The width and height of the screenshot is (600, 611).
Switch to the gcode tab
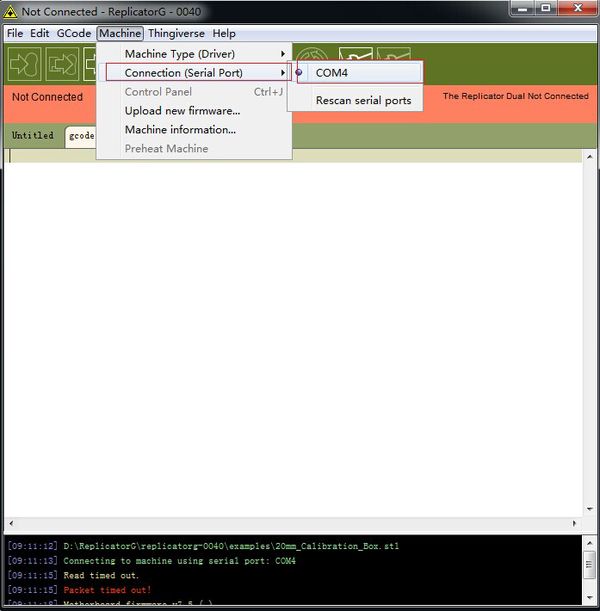point(81,136)
